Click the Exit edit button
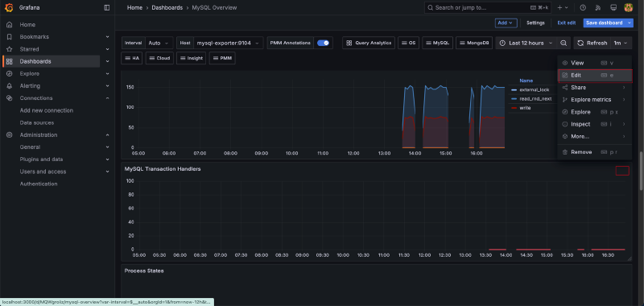The width and height of the screenshot is (644, 306). 567,23
